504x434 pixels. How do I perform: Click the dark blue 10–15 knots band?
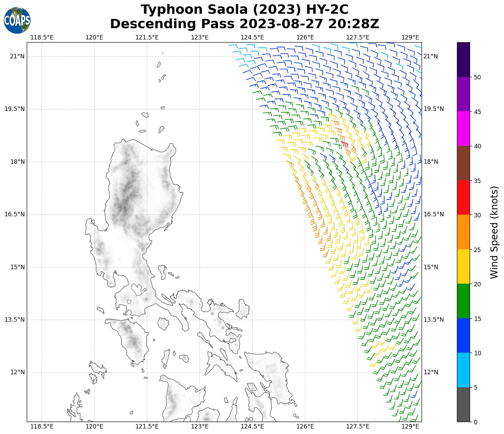tap(463, 335)
